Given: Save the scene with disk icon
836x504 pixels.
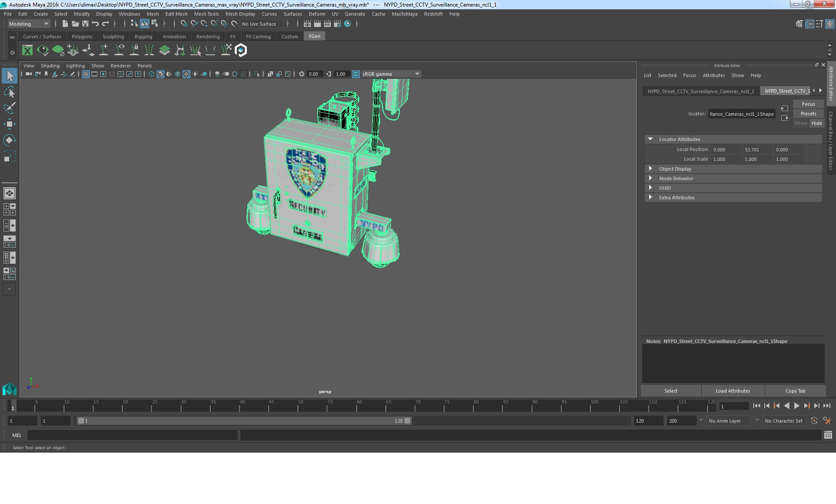Looking at the screenshot, I should (85, 24).
